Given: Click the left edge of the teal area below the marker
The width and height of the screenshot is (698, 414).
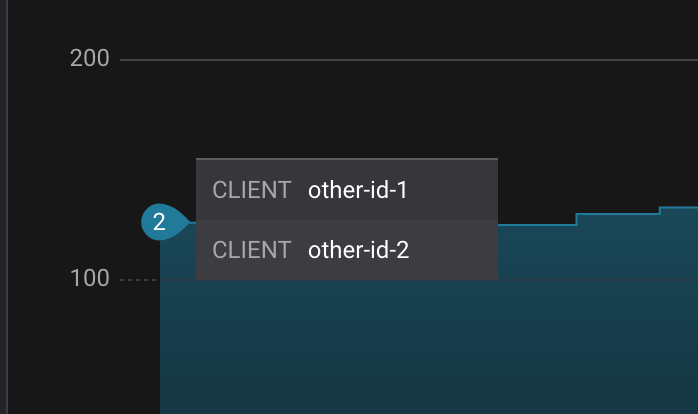Looking at the screenshot, I should pyautogui.click(x=162, y=330).
